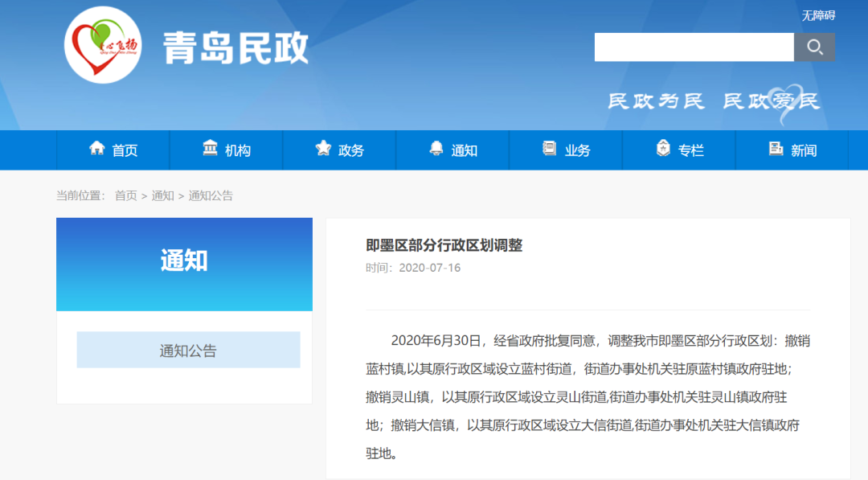Open the 机构 navigation menu item
The width and height of the screenshot is (868, 480).
[x=237, y=149]
